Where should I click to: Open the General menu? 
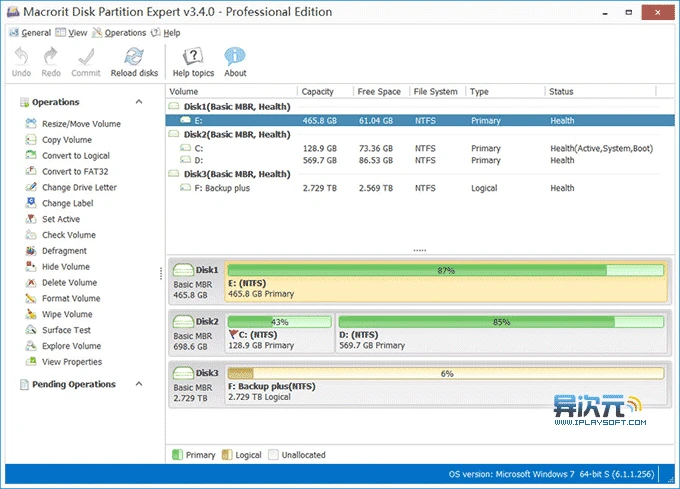coord(30,33)
